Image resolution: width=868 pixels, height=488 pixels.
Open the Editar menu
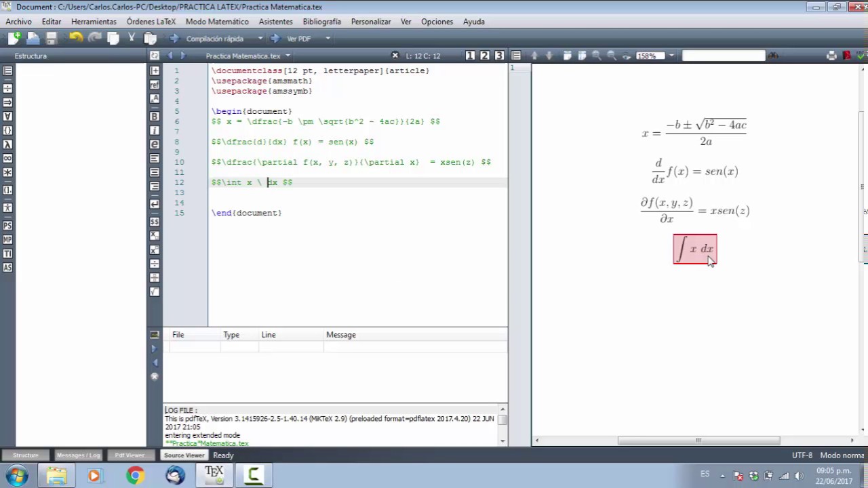point(52,22)
